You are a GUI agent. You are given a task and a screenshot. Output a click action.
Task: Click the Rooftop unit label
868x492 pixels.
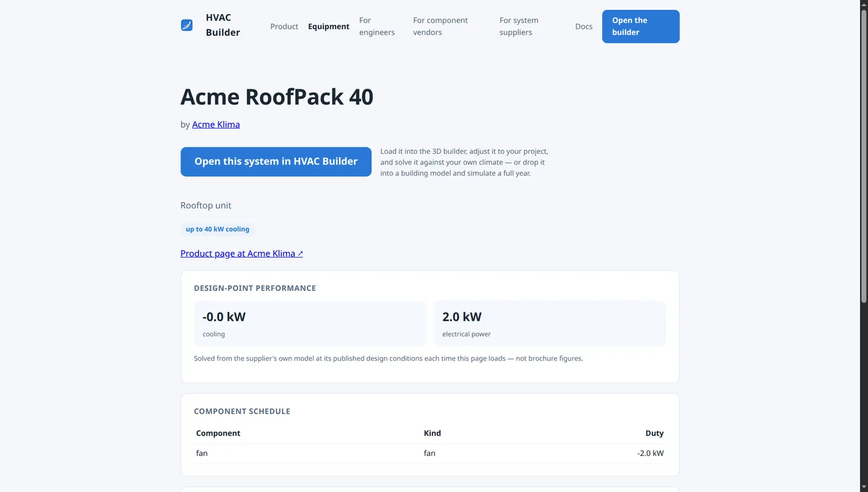click(x=206, y=205)
